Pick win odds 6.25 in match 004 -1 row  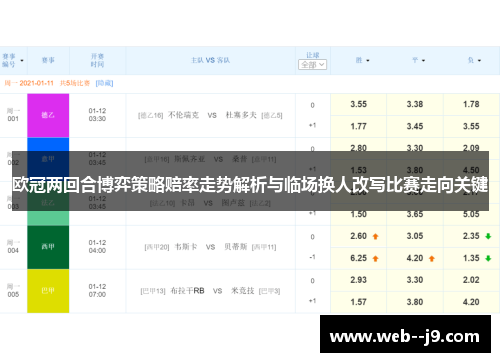tap(358, 258)
